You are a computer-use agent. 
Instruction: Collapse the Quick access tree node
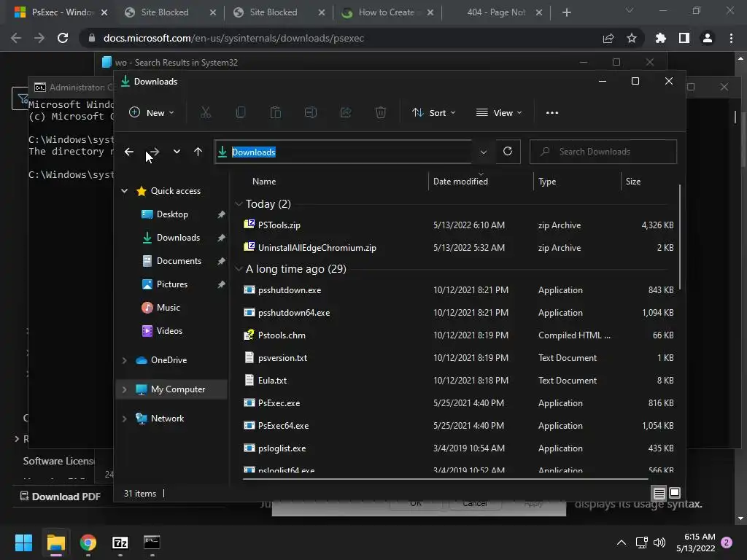(x=124, y=191)
